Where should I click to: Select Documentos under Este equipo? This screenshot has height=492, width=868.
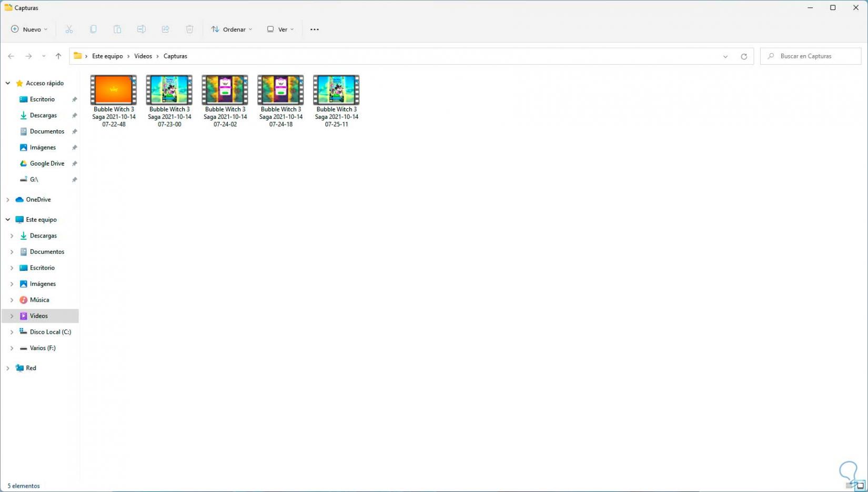point(47,252)
